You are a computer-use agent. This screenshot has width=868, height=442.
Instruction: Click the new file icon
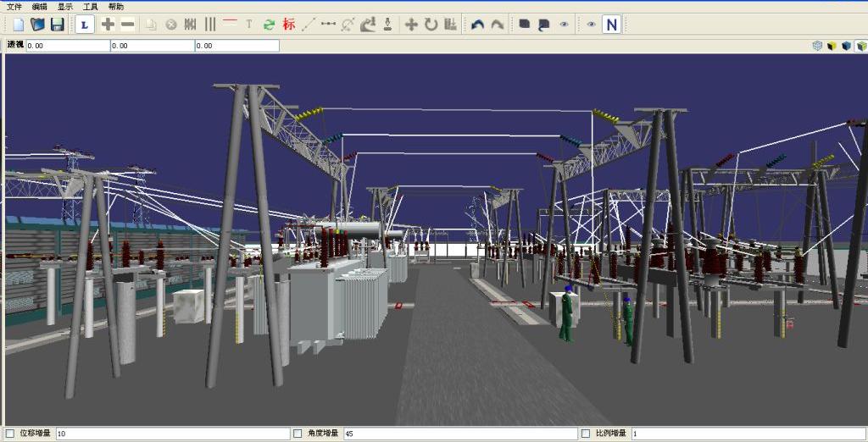[18, 25]
